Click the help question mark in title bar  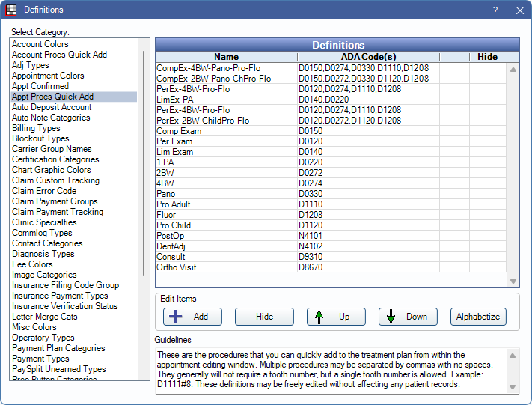tap(495, 10)
